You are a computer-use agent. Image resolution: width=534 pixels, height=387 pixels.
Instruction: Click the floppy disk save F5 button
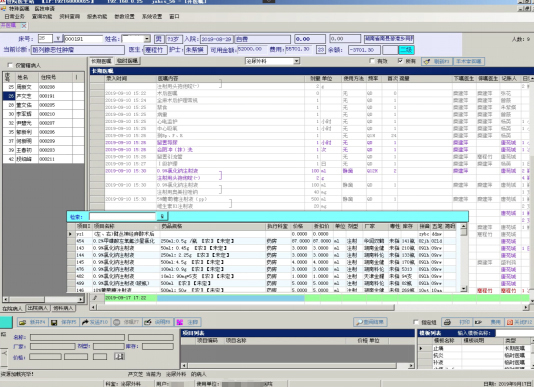point(64,322)
